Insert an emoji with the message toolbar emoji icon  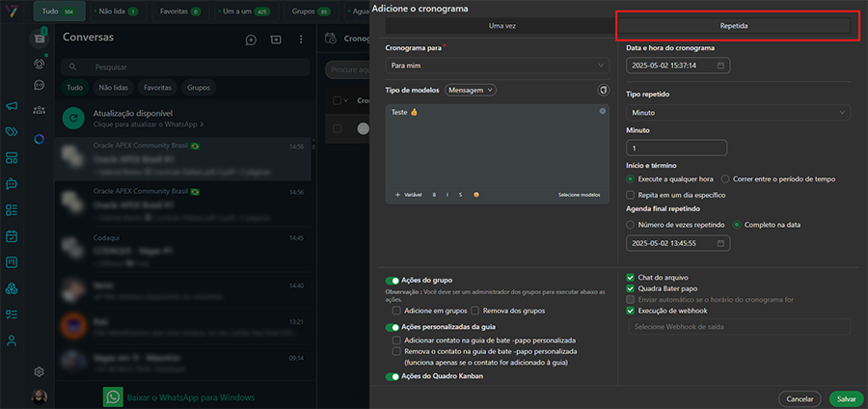(x=476, y=195)
